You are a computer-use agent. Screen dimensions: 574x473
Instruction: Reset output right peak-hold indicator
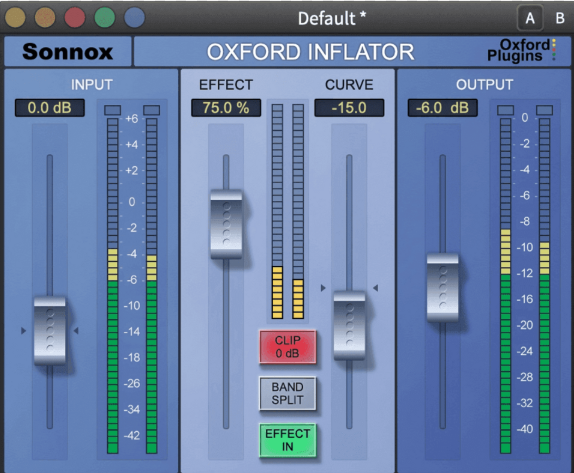coord(544,110)
